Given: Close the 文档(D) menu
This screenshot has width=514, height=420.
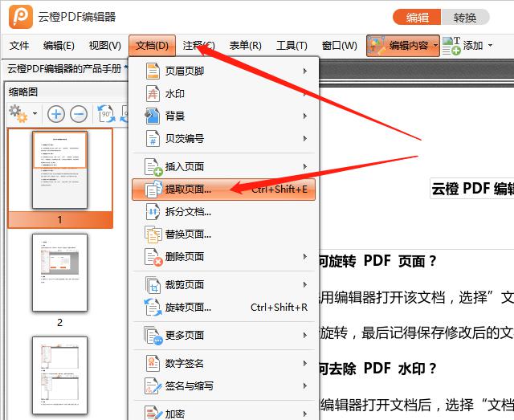Looking at the screenshot, I should coord(152,46).
